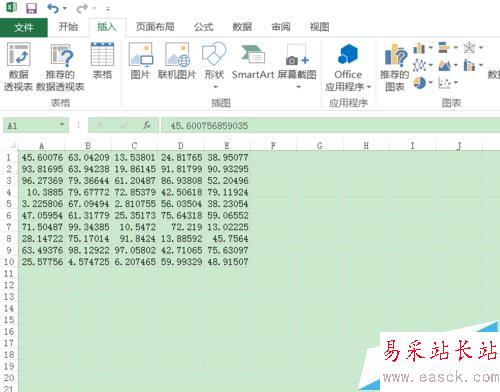Click the Save icon in quick access toolbar

(x=31, y=8)
